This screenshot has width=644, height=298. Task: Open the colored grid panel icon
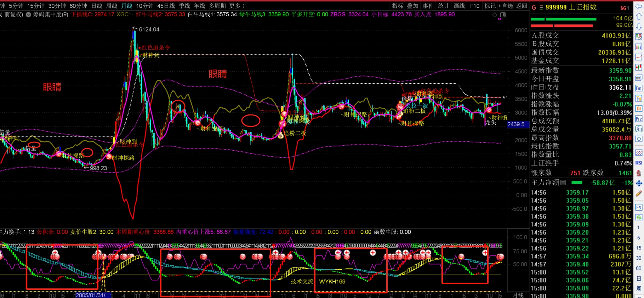pos(639,47)
